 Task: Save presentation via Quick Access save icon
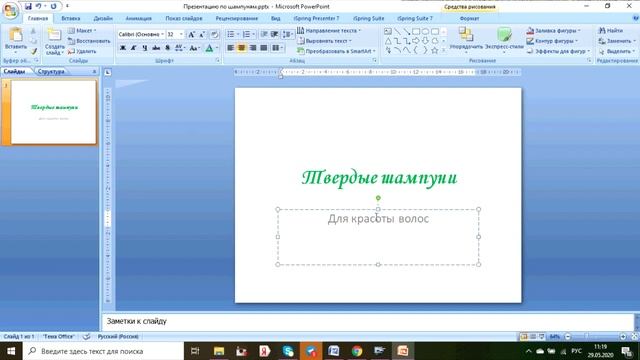tap(28, 6)
